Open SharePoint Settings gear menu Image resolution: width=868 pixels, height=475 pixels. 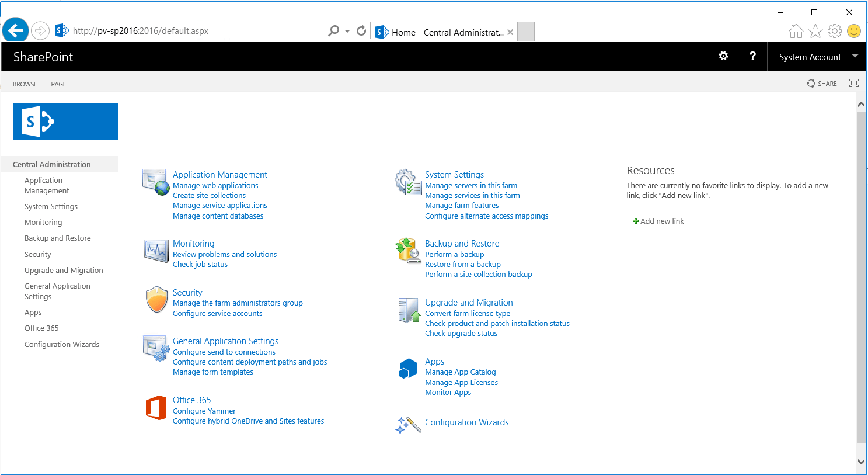[x=724, y=56]
